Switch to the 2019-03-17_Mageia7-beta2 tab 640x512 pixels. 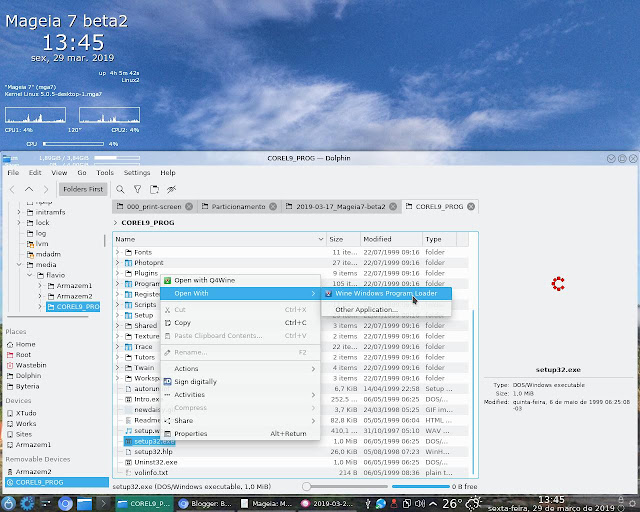(340, 207)
